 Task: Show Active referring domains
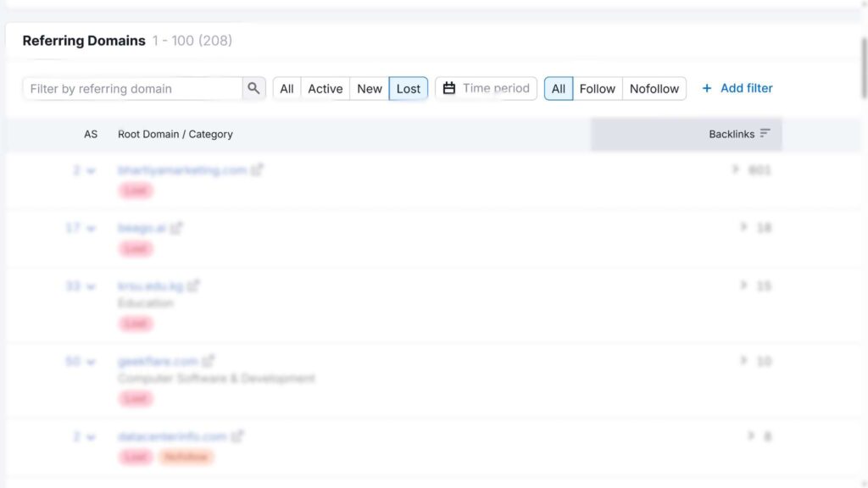[x=325, y=88]
